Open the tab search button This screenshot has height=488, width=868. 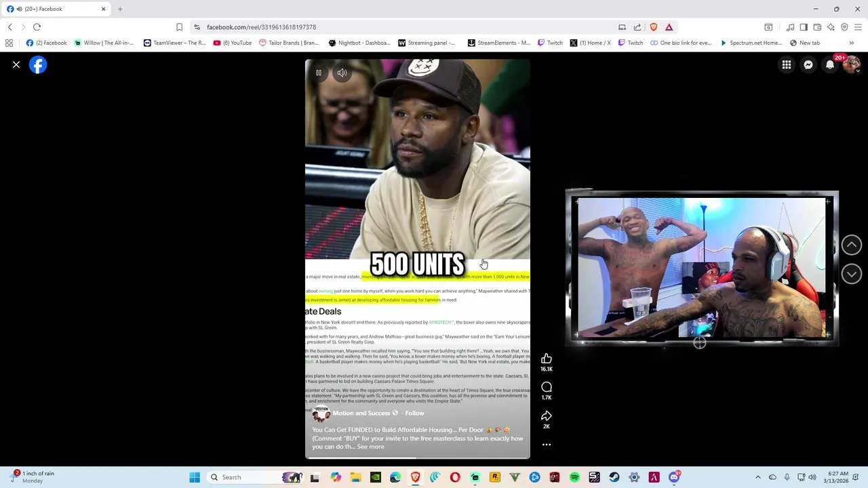coord(768,27)
